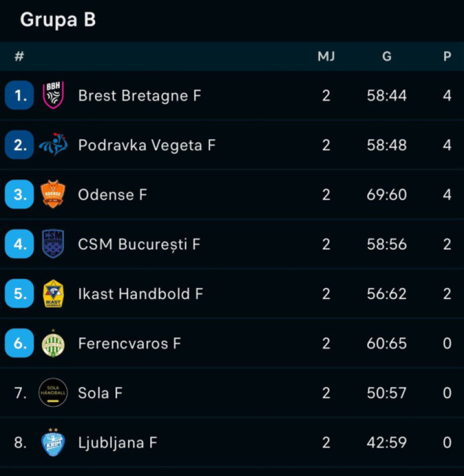Select the Ljubljana F team name
Viewport: 464px width, 476px height.
[x=118, y=442]
